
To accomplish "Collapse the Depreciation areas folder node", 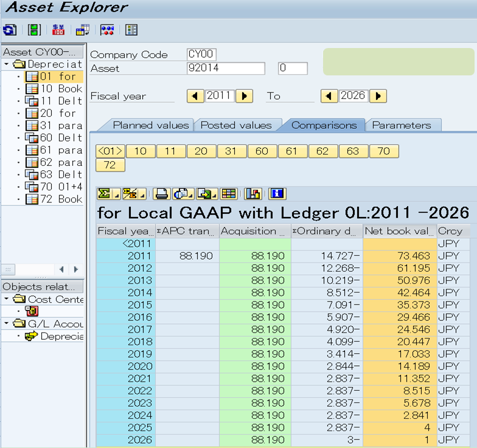I will [x=6, y=64].
